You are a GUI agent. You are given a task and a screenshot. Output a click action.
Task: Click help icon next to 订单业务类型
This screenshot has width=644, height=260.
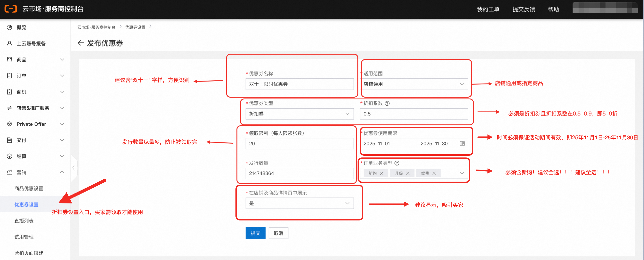coord(397,163)
